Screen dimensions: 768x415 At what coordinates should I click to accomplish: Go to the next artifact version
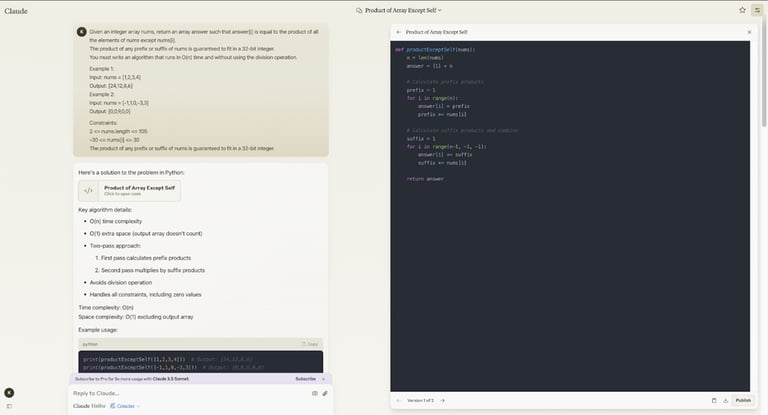442,400
